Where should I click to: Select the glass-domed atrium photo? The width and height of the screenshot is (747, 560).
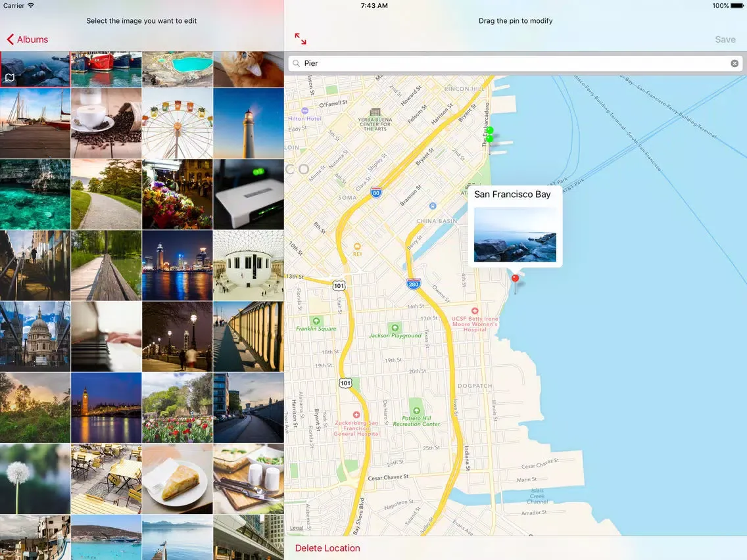pyautogui.click(x=249, y=266)
